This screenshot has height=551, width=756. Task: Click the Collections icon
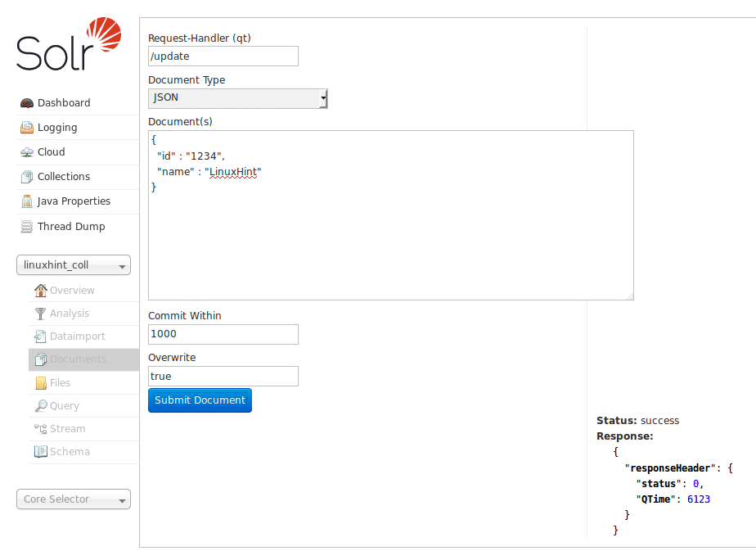27,177
